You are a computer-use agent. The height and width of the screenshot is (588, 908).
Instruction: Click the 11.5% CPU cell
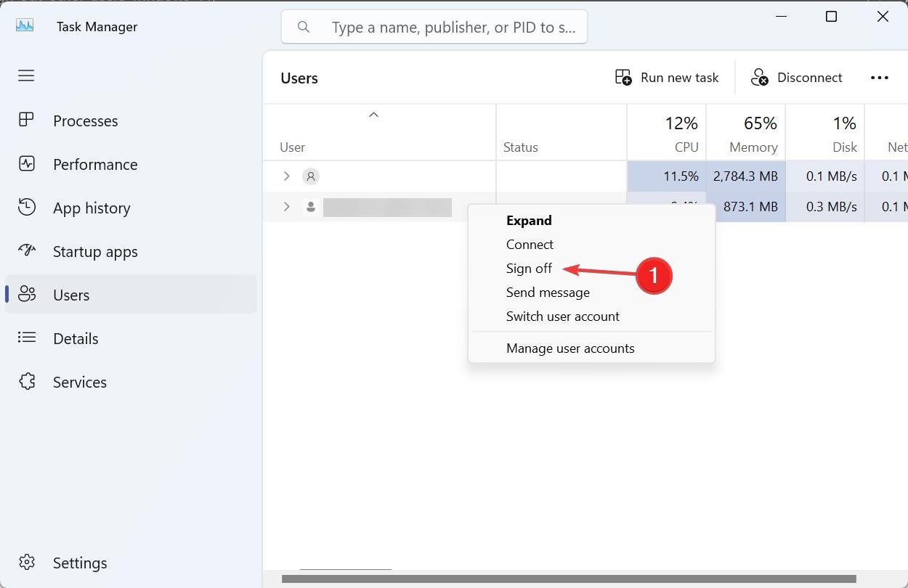(666, 176)
